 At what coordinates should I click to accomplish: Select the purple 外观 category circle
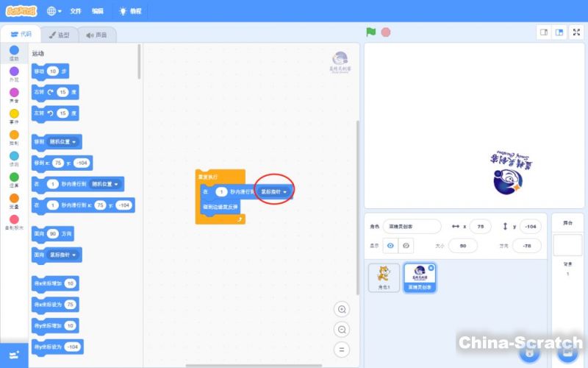14,71
